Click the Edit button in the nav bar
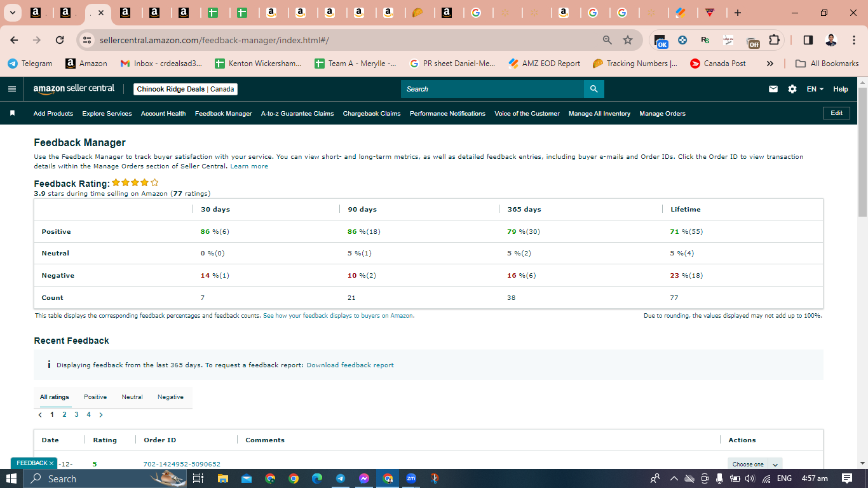 (837, 113)
